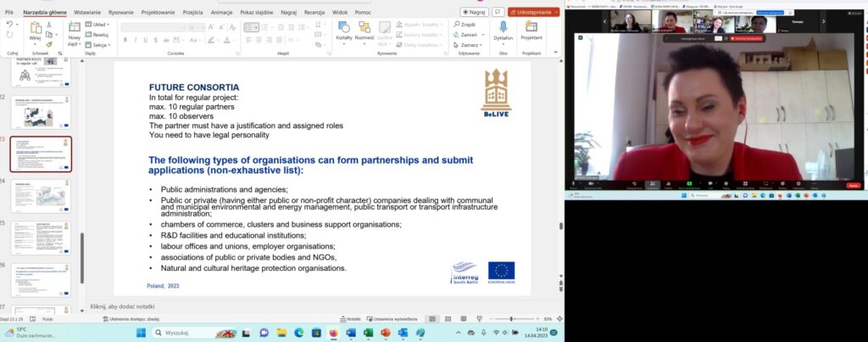Click the Redo icon under Undo

[x=10, y=34]
